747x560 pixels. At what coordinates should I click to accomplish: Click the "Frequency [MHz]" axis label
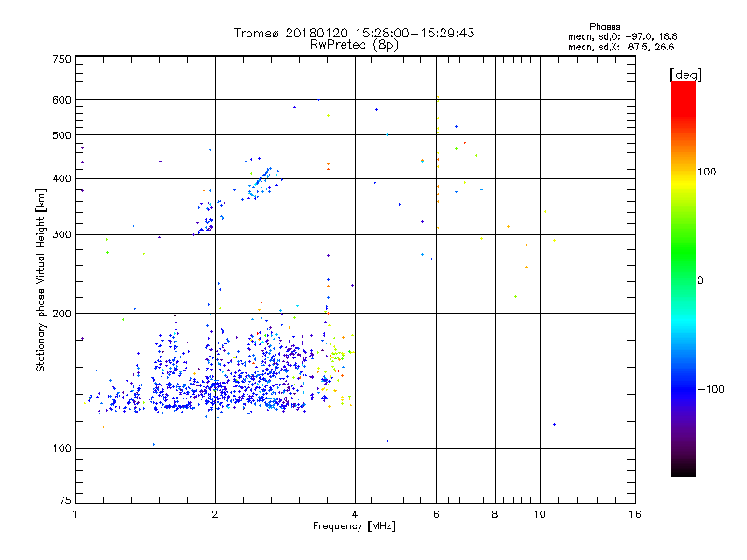(354, 526)
